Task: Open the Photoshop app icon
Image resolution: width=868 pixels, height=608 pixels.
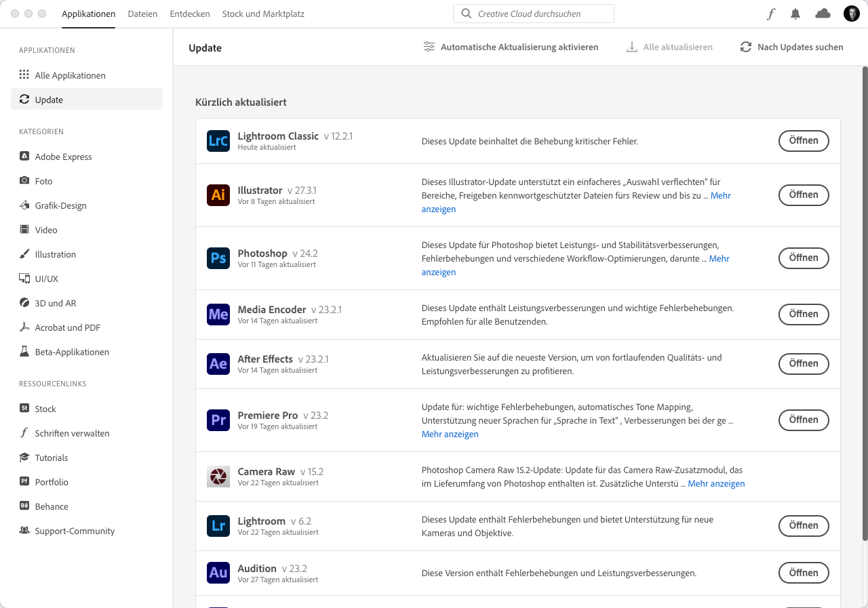Action: pos(218,258)
